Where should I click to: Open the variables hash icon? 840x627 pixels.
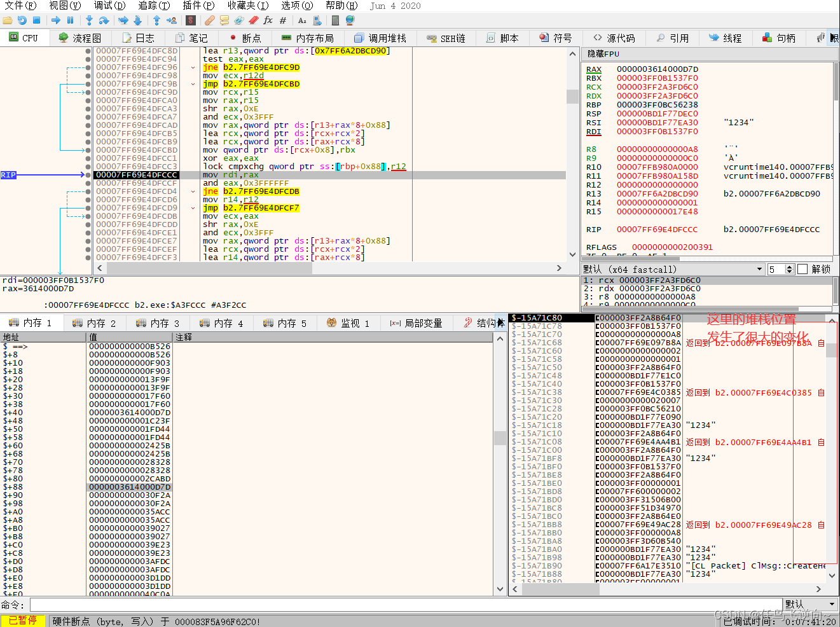point(283,20)
